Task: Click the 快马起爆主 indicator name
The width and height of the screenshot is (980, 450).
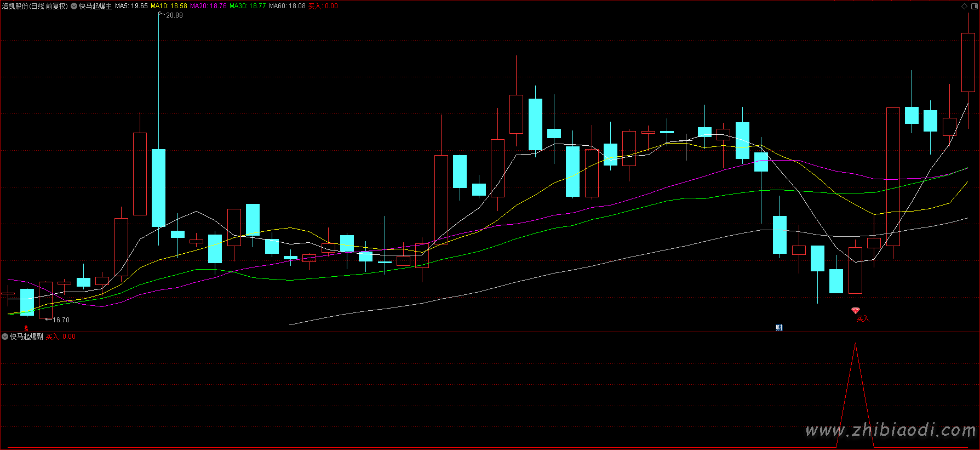Action: click(95, 6)
